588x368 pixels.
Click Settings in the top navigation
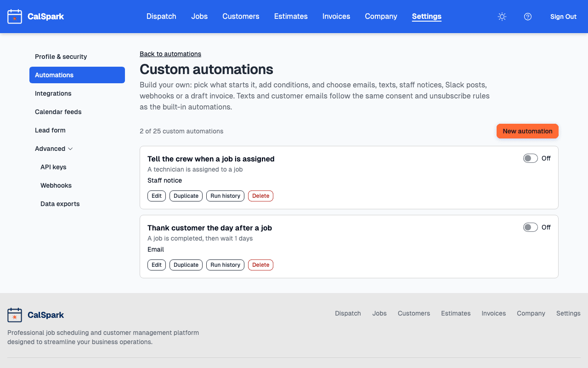[x=427, y=17]
